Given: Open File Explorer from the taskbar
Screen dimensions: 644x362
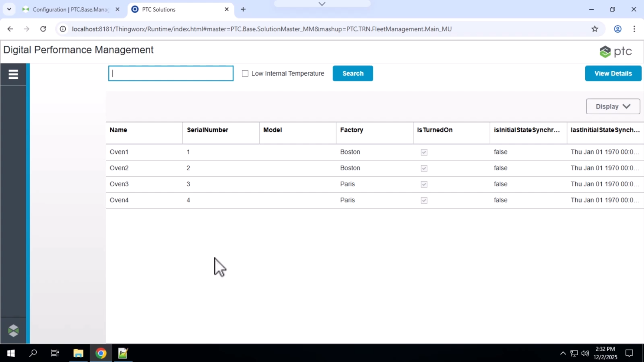Looking at the screenshot, I should [x=78, y=353].
